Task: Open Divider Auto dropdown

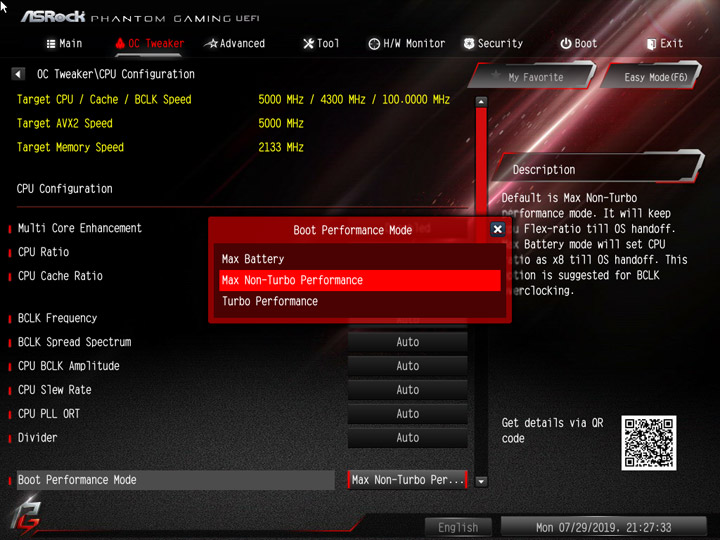Action: pyautogui.click(x=407, y=438)
